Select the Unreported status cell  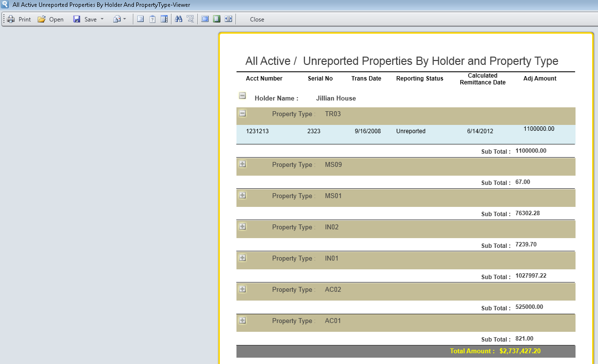point(411,131)
